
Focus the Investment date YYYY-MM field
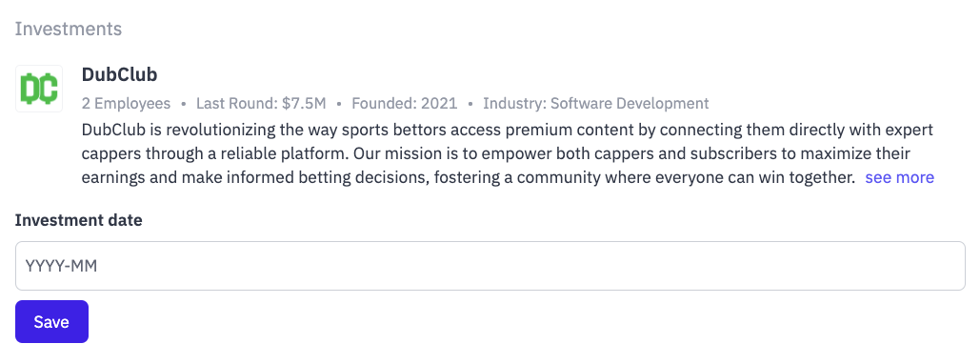tap(490, 266)
